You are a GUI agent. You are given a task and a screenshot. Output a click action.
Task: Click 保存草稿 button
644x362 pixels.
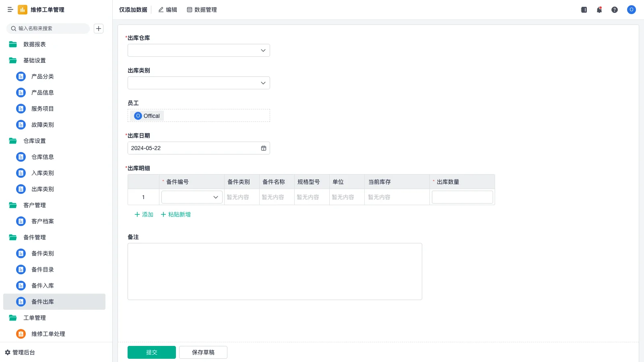click(203, 352)
